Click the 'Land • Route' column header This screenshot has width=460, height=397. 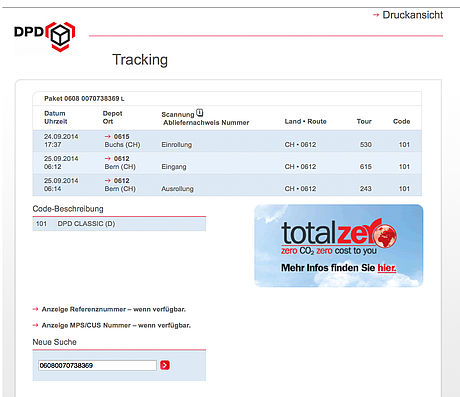305,121
